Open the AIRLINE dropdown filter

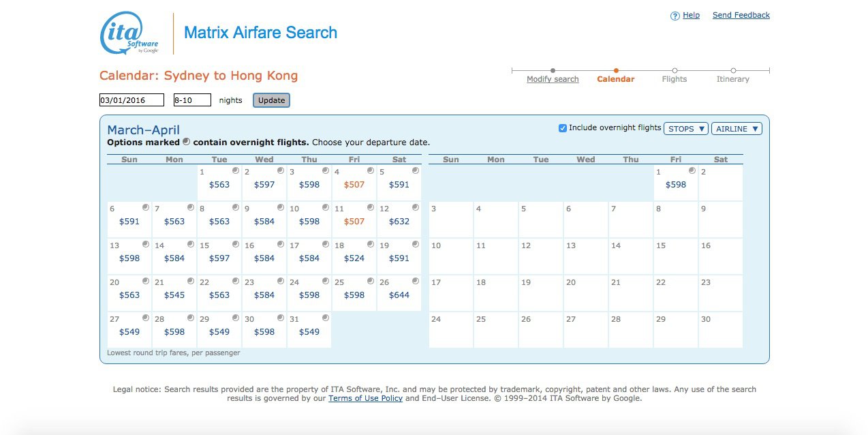click(x=737, y=128)
